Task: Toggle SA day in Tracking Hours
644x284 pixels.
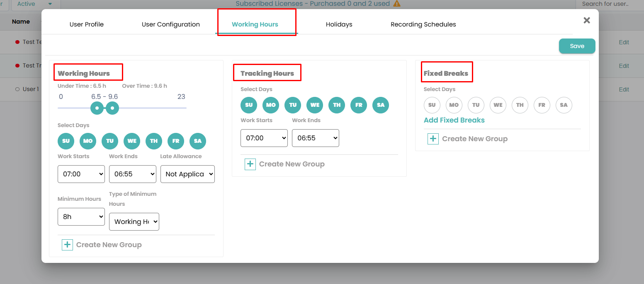Action: 381,105
